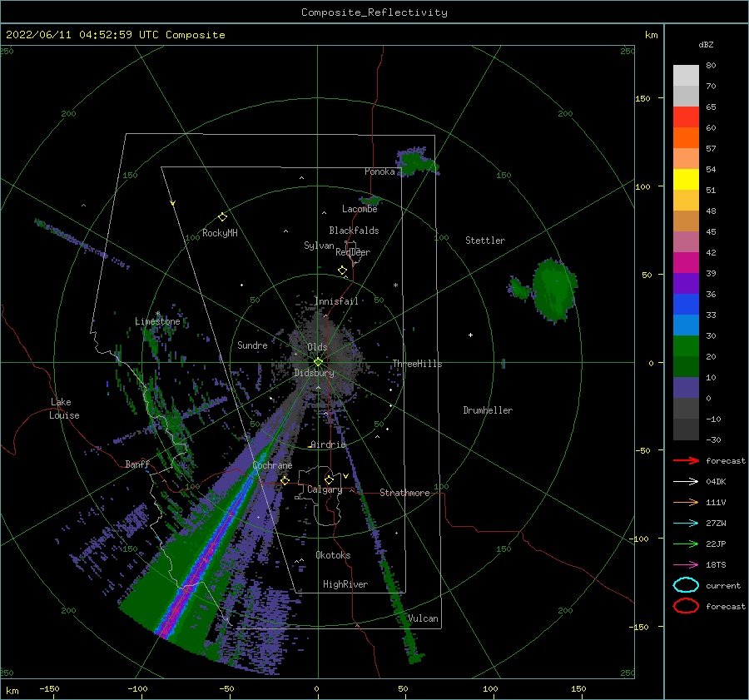Screen dimensions: 749x700
Task: Click the Innisfail city label
Action: [x=336, y=301]
